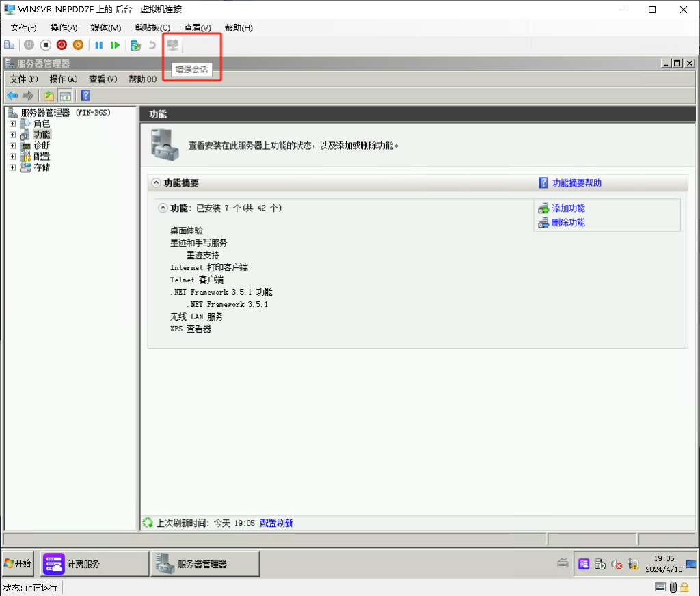The height and width of the screenshot is (596, 700).
Task: Click the blue Back arrow in Server Manager
Action: pos(12,96)
